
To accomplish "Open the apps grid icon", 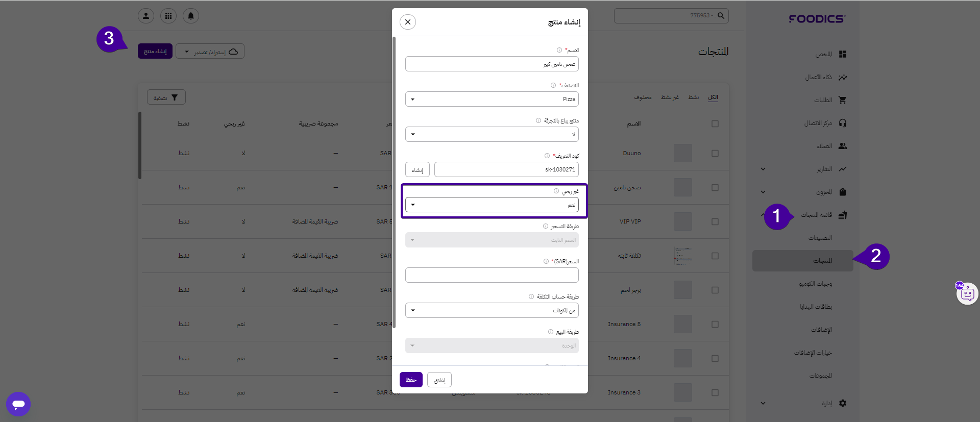I will point(168,16).
